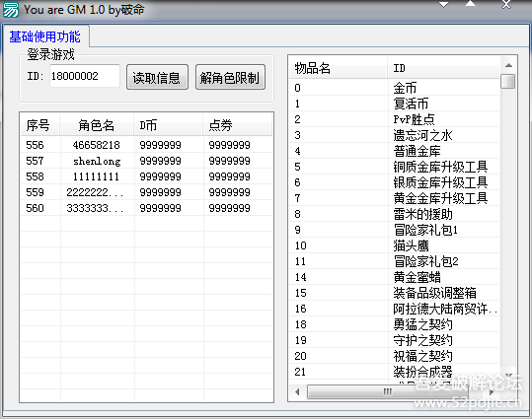Click the 物品名 column header
Image resolution: width=532 pixels, height=419 pixels.
coord(339,68)
